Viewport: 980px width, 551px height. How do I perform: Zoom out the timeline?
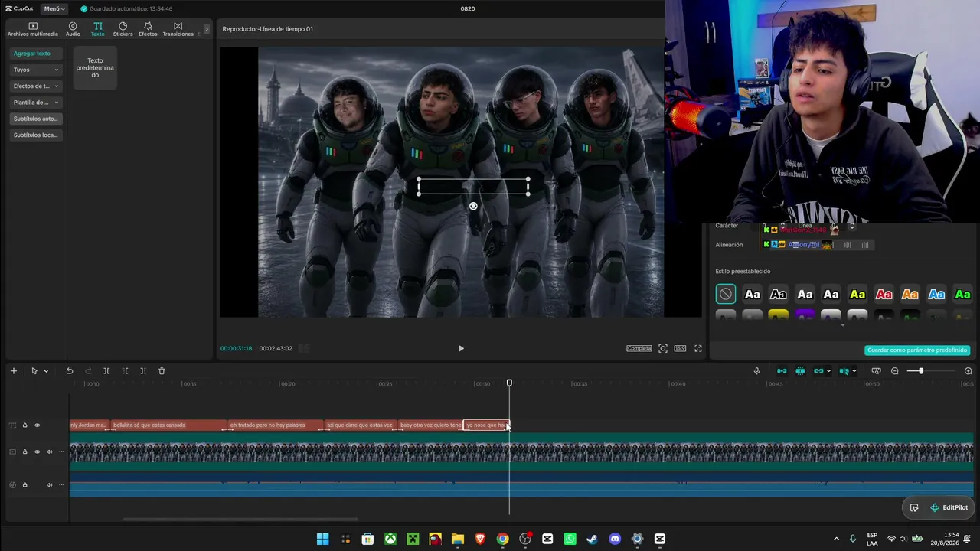click(x=895, y=371)
